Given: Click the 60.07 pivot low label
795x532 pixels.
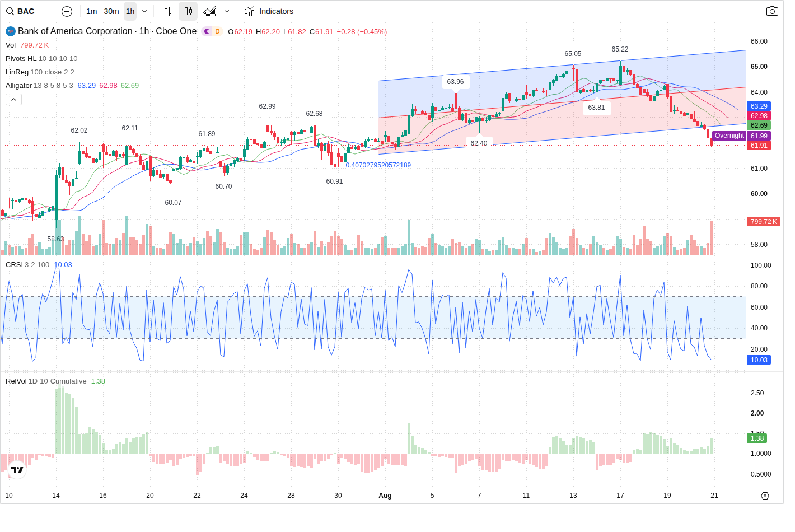Looking at the screenshot, I should pyautogui.click(x=173, y=203).
